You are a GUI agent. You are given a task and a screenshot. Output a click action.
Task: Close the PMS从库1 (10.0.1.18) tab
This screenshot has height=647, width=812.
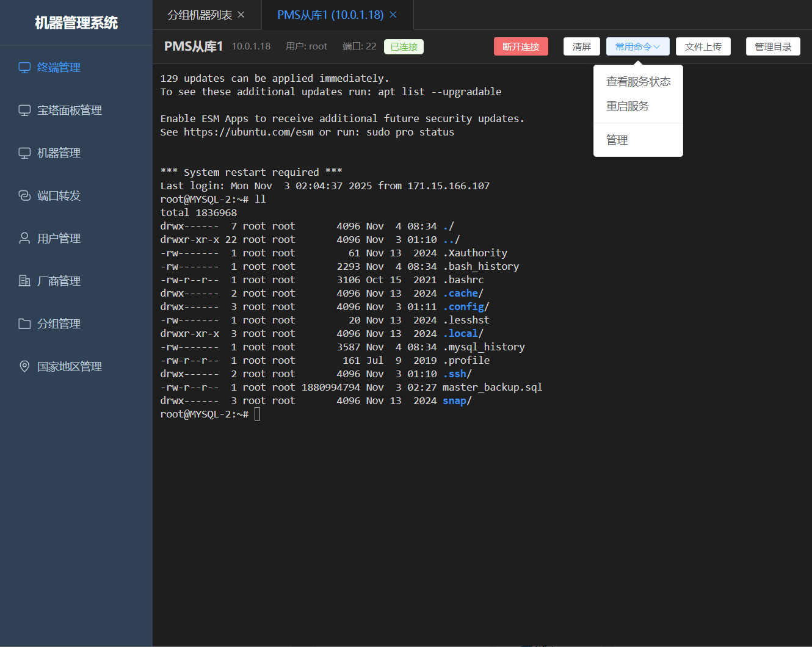coord(393,15)
